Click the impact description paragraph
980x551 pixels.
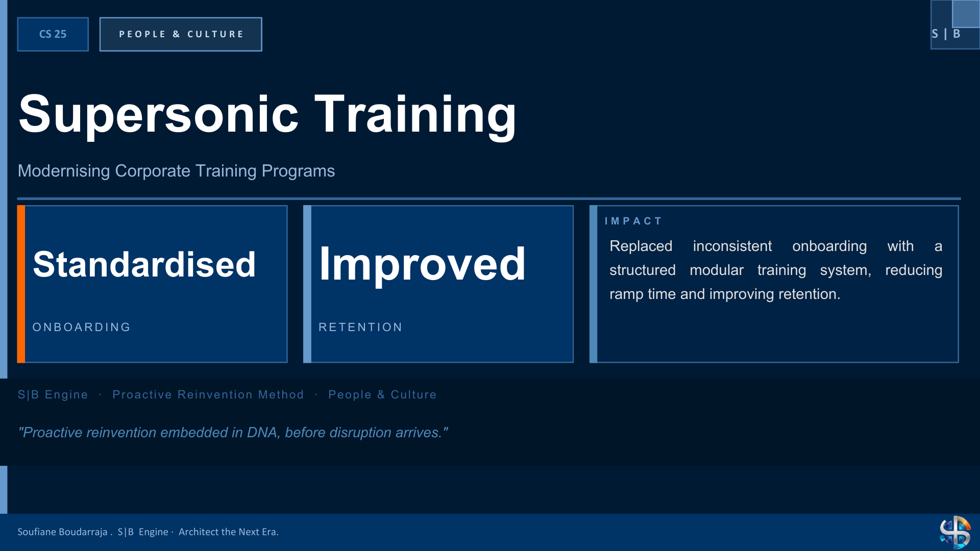[x=776, y=270]
